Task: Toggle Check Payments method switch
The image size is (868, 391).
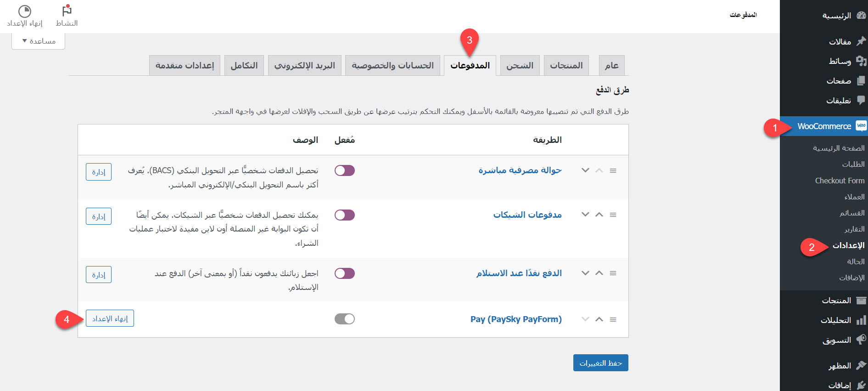Action: pos(345,215)
